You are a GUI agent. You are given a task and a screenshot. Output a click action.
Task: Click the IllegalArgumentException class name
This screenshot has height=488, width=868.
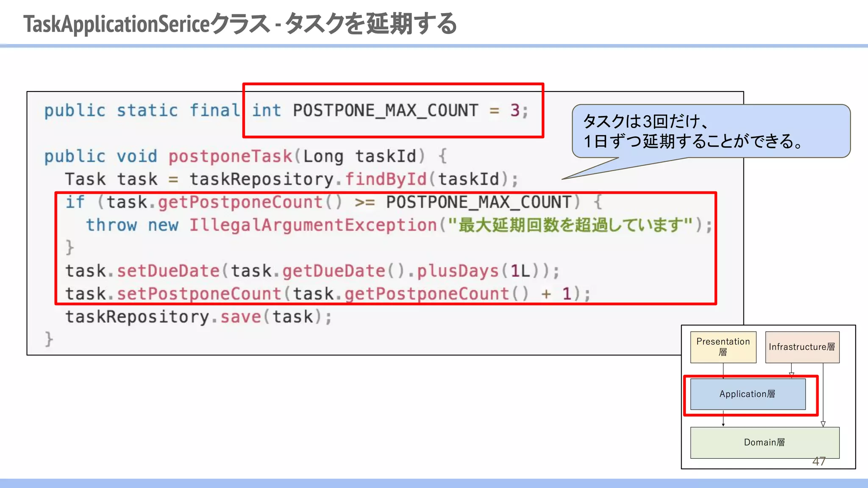point(313,225)
